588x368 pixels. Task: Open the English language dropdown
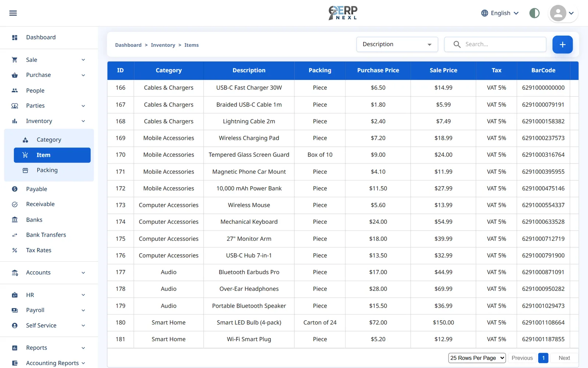click(x=500, y=13)
